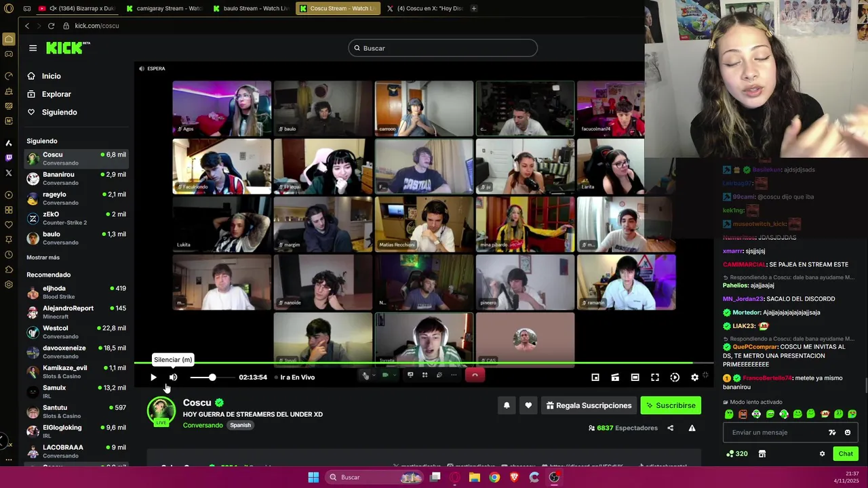Screen dimensions: 868x488
Task: Click the kick.com/coscu address bar
Action: pos(97,26)
